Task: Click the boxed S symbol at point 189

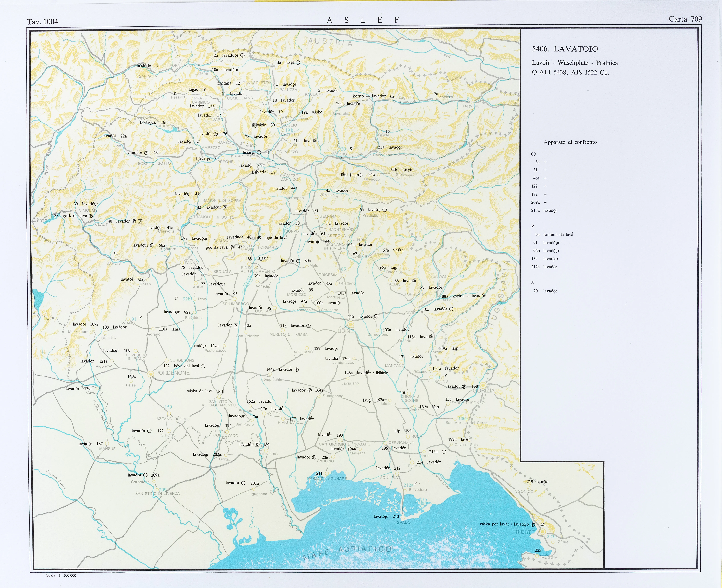Action: point(257,445)
